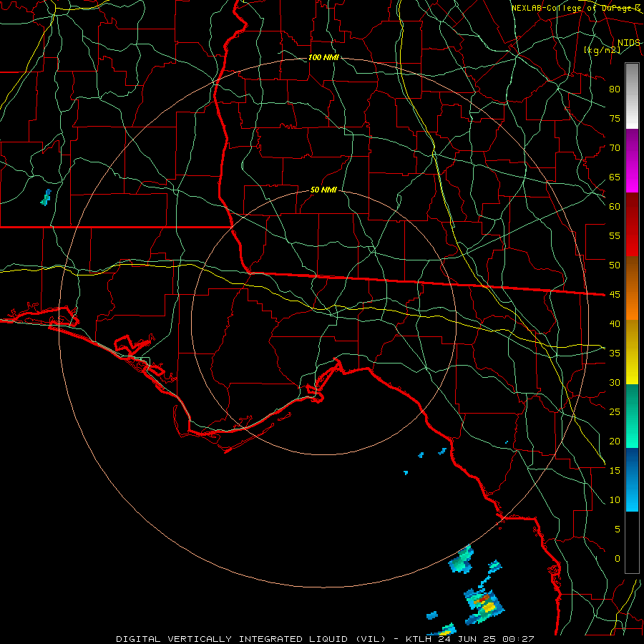Click the "100 NMI" range ring label
The width and height of the screenshot is (644, 644).
(323, 57)
